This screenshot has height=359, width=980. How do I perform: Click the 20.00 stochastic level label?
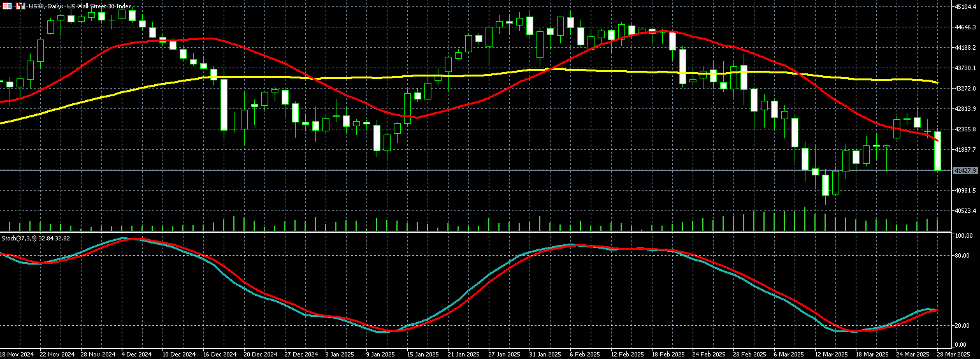pyautogui.click(x=962, y=326)
